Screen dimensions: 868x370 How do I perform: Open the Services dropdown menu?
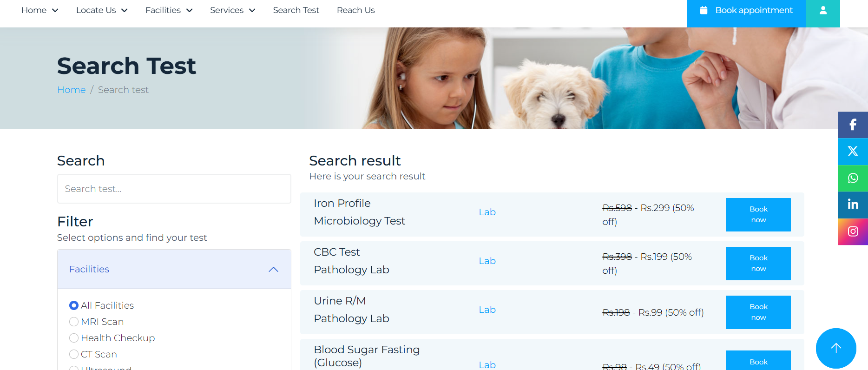[232, 10]
